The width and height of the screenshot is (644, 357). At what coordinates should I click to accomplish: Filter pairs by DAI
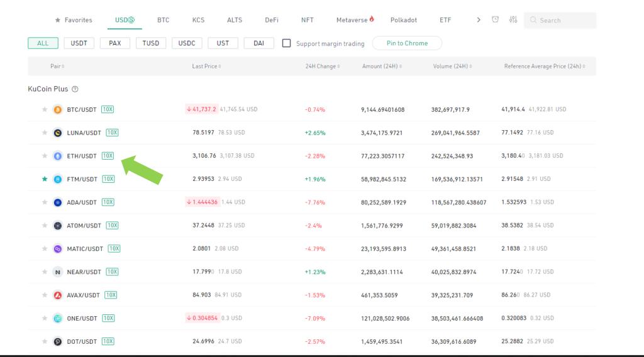point(258,43)
